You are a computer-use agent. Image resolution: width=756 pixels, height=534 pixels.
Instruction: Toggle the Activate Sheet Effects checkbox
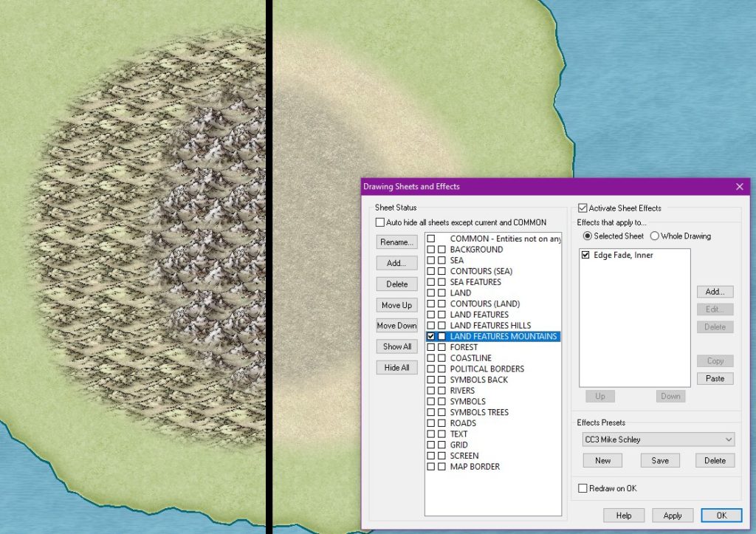(583, 208)
